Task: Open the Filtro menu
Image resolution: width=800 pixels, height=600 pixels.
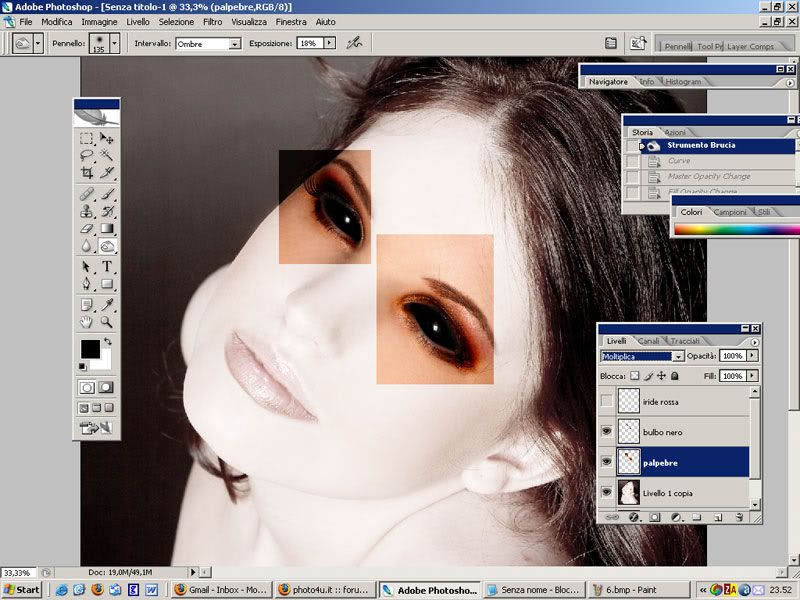Action: (213, 22)
